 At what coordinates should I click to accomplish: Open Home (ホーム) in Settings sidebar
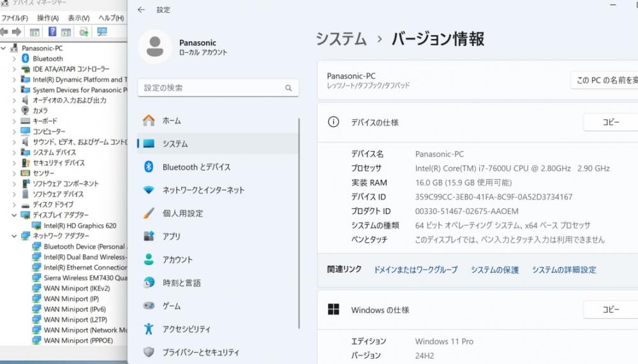tap(218, 120)
